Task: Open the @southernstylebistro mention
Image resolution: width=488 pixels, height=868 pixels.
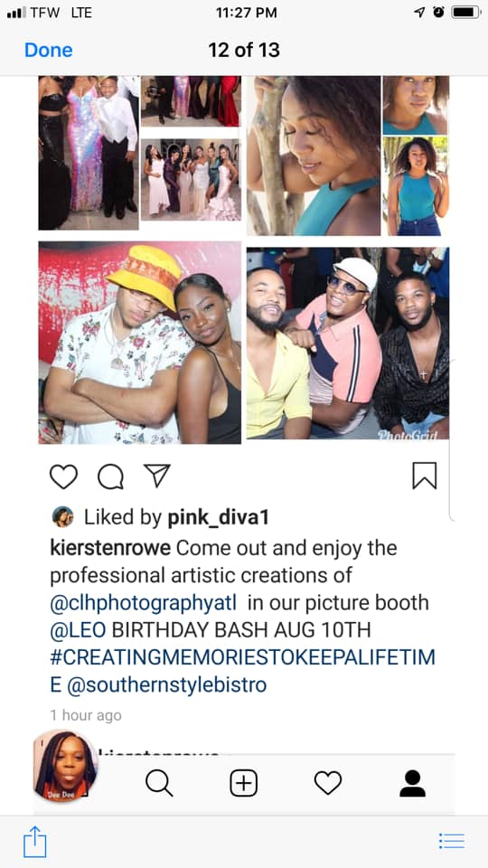Action: (167, 685)
